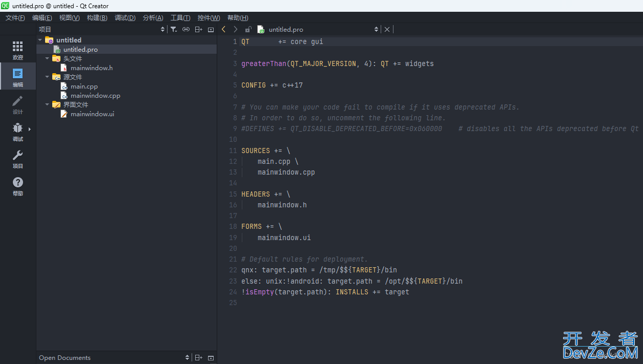This screenshot has height=364, width=643.
Task: Go forward in editor navigation history
Action: (x=235, y=30)
